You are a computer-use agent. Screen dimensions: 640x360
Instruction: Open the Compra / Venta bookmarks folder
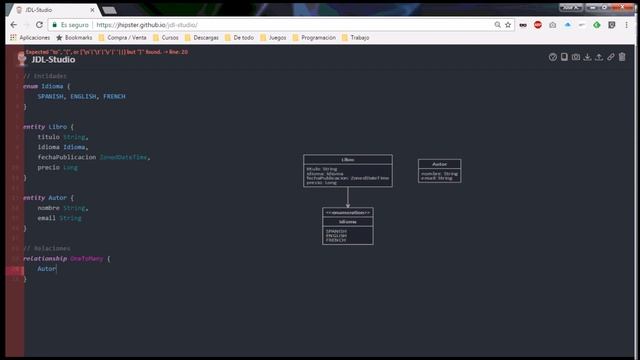coord(122,38)
